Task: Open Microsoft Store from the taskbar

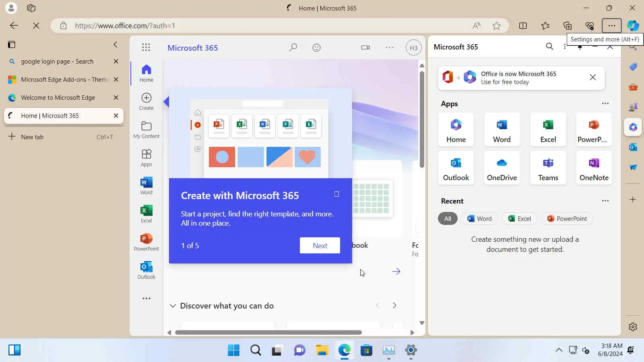Action: (366, 350)
